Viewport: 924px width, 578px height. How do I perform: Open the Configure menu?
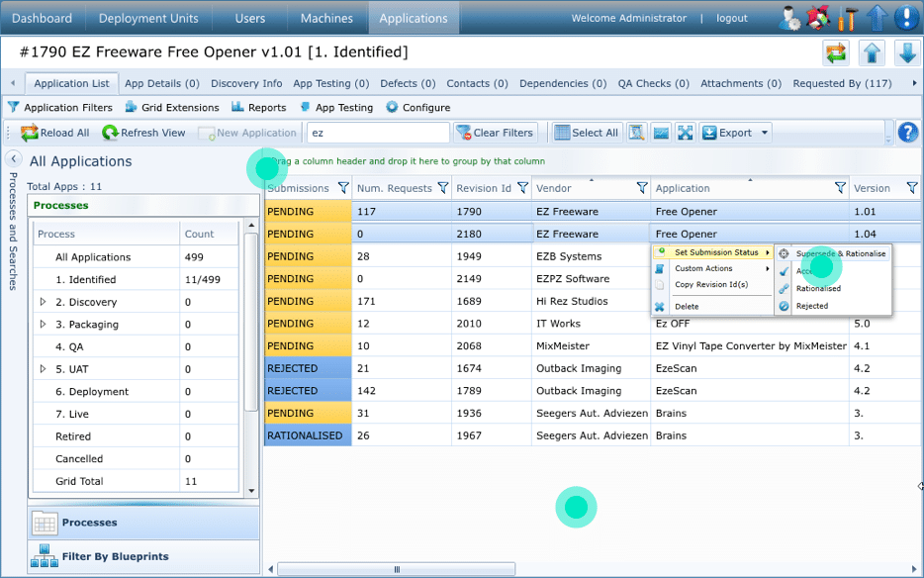418,107
